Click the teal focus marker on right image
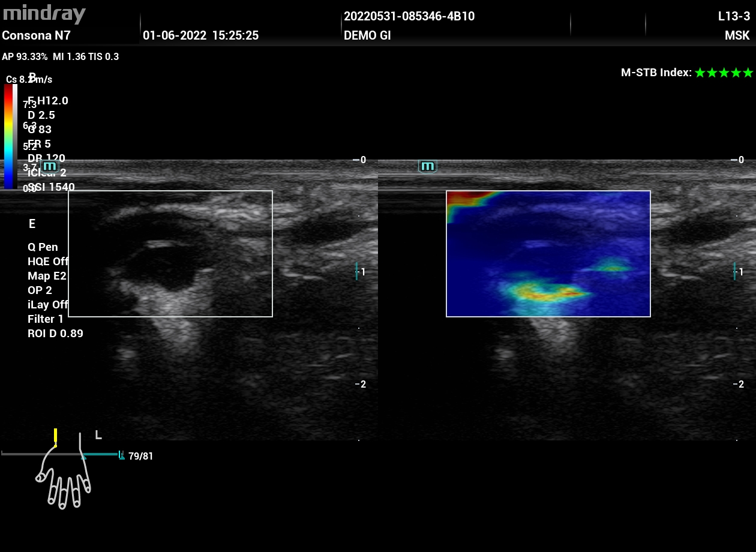 734,271
